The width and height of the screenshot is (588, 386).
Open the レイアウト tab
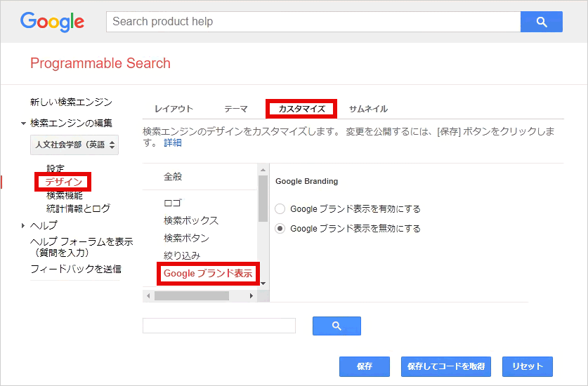point(174,109)
